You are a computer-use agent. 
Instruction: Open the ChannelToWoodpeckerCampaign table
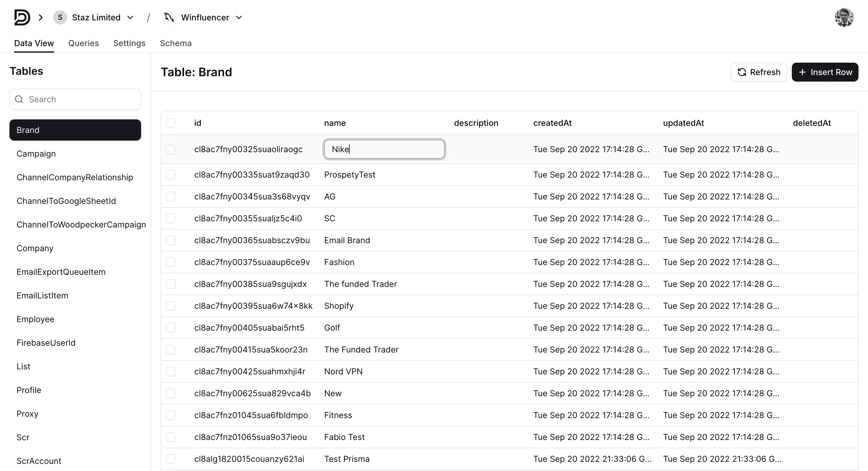[x=81, y=225]
